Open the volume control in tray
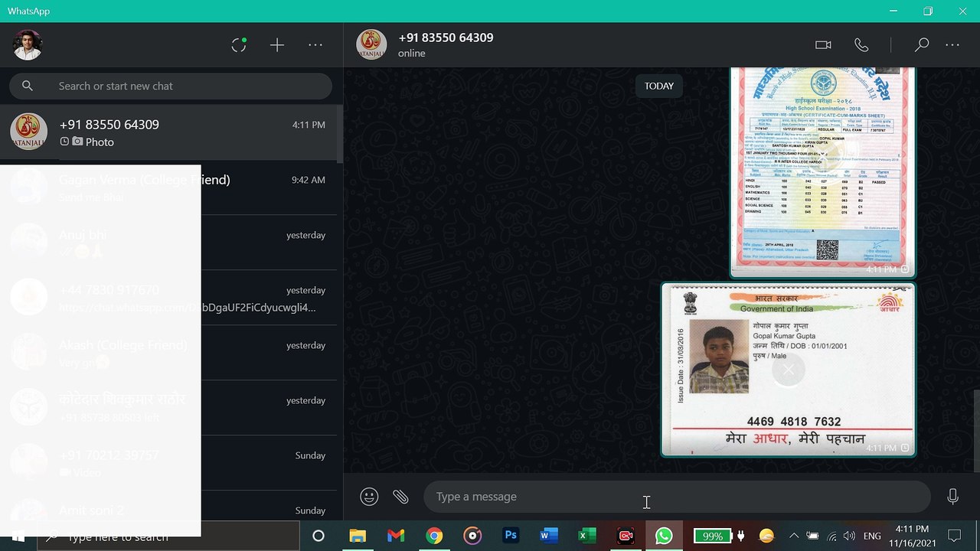The image size is (980, 551). tap(849, 536)
